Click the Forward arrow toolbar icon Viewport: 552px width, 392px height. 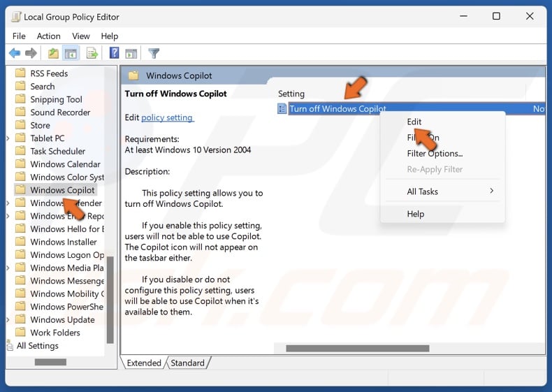pos(31,53)
